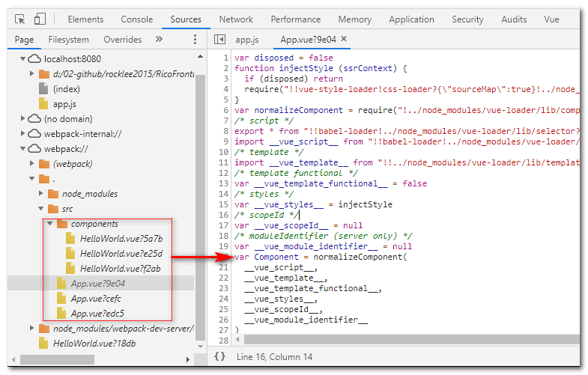Image resolution: width=588 pixels, height=375 pixels.
Task: Switch to the Network panel tab
Action: click(x=236, y=19)
